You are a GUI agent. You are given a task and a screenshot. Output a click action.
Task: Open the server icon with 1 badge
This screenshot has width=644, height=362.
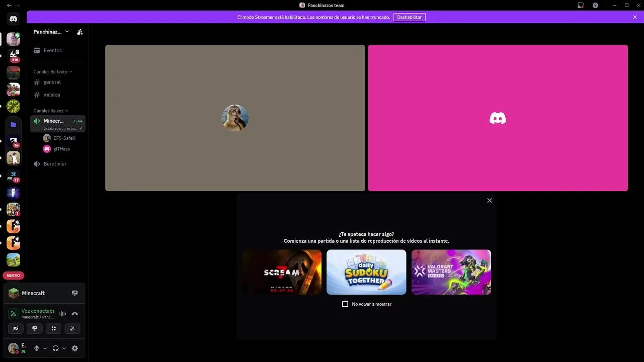coord(14,210)
